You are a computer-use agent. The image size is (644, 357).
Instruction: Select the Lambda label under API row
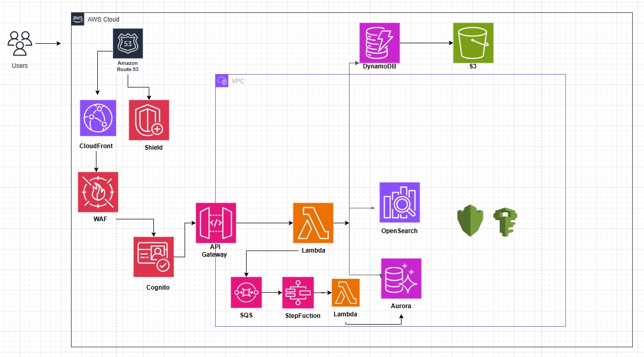314,251
